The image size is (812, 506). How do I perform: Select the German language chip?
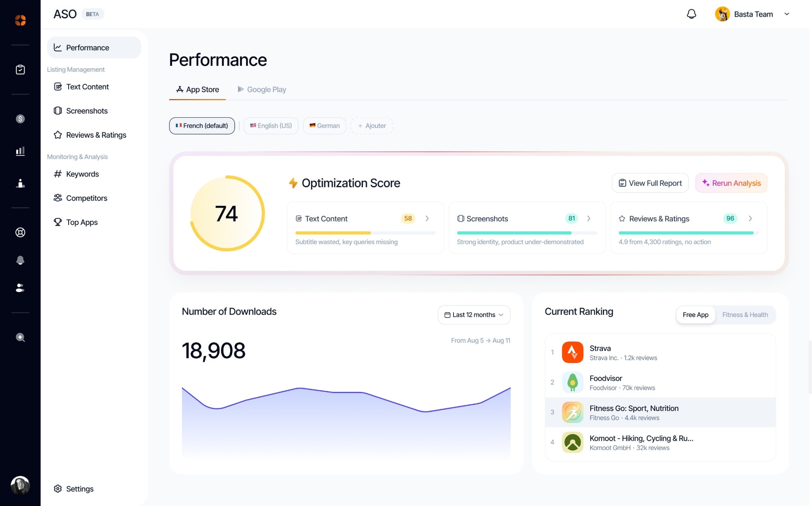[x=324, y=126]
